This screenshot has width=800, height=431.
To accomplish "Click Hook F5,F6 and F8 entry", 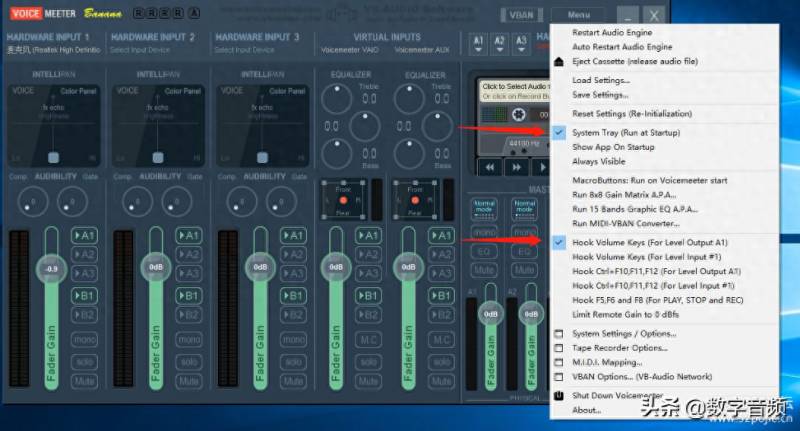I will 658,300.
